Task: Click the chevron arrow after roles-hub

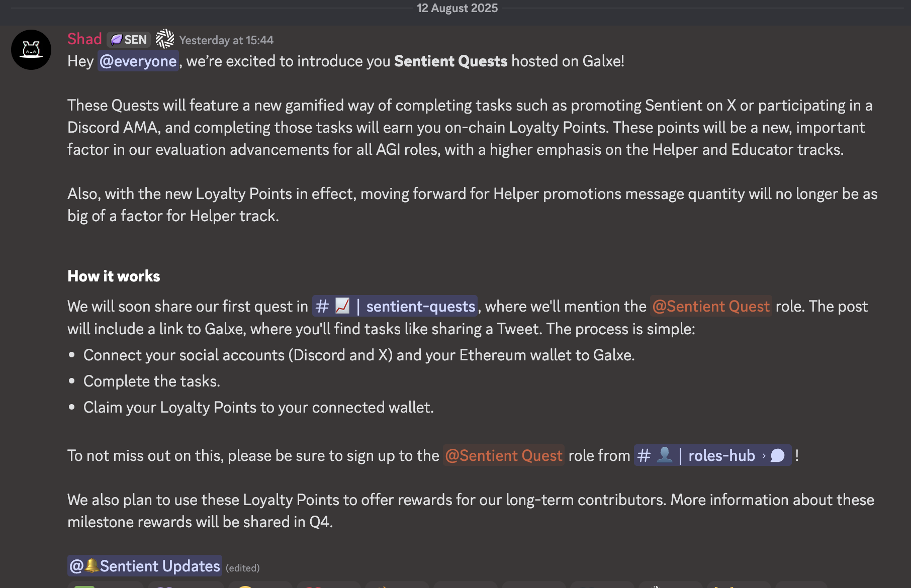Action: click(x=764, y=456)
